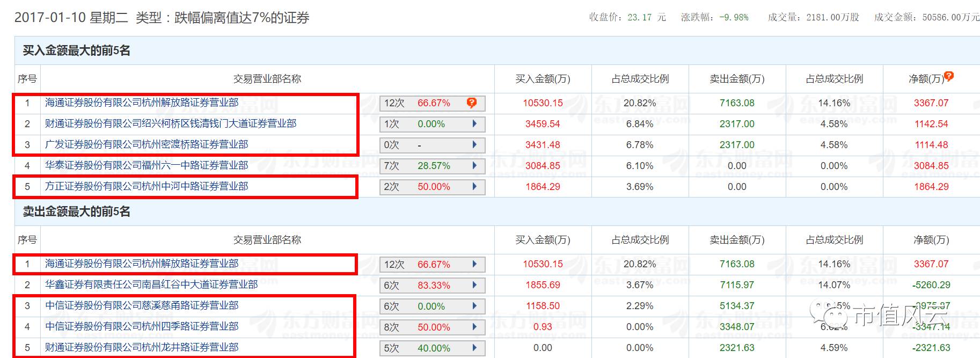The image size is (980, 358).
Task: Click the buy amount 0.93
Action: click(543, 327)
